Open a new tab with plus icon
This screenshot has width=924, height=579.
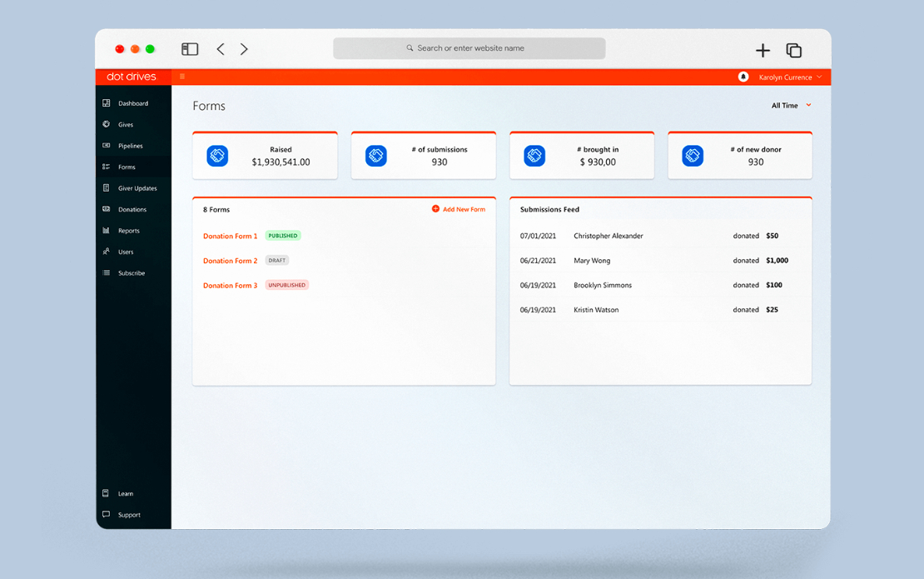(x=763, y=51)
